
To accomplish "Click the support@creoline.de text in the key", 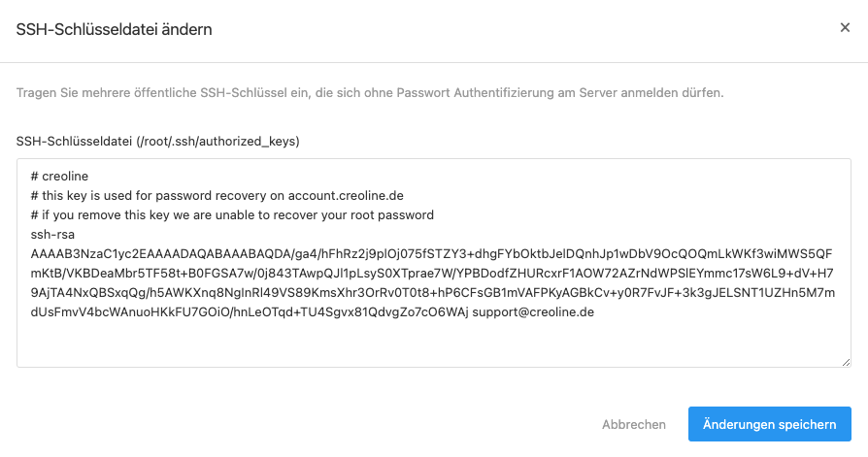I will [x=533, y=311].
